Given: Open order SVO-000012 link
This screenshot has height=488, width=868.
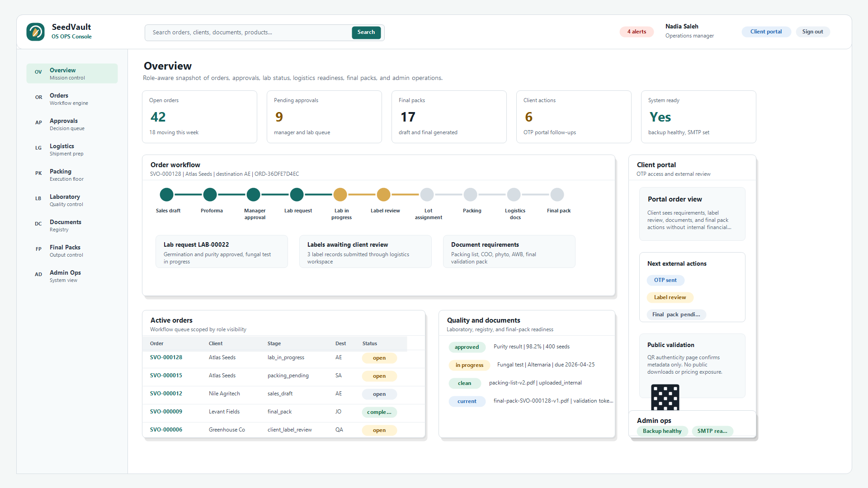Looking at the screenshot, I should click(166, 394).
